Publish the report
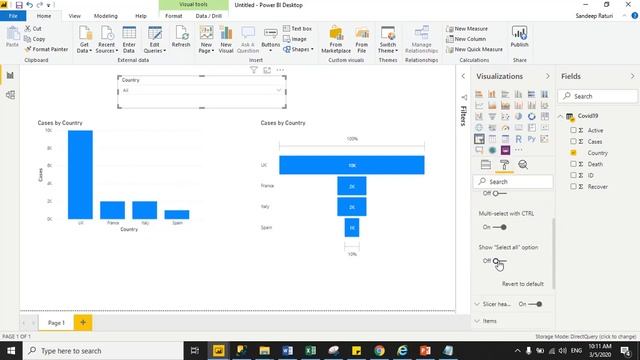640x360 pixels. pos(519,37)
